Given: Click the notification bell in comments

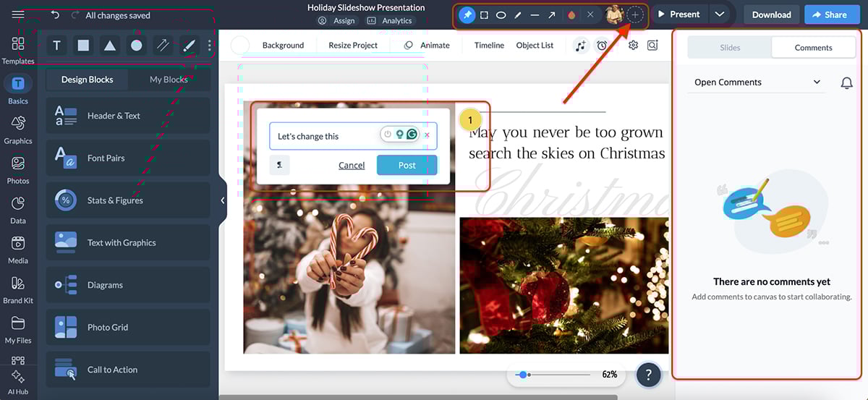Looking at the screenshot, I should pos(846,82).
